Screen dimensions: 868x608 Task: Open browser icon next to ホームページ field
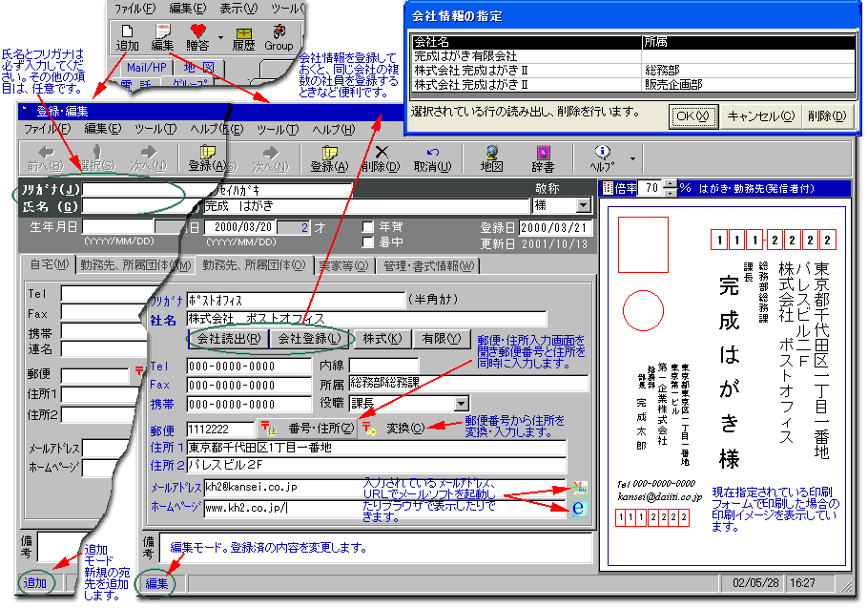577,509
